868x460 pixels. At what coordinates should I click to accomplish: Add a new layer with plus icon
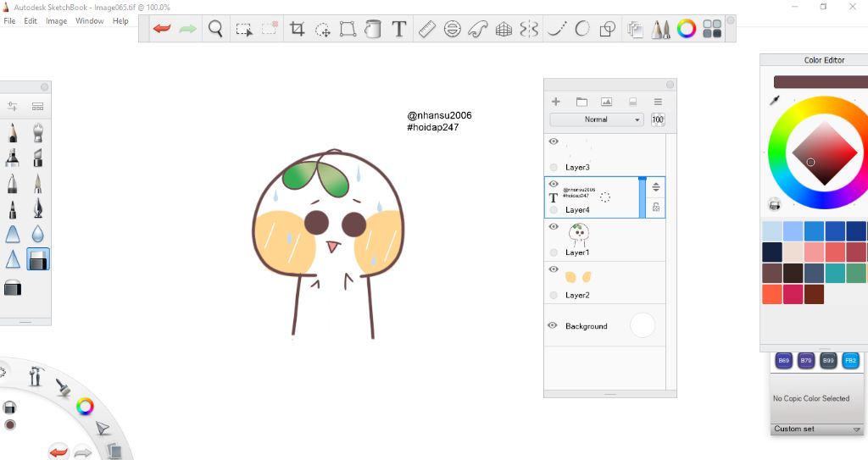point(556,102)
